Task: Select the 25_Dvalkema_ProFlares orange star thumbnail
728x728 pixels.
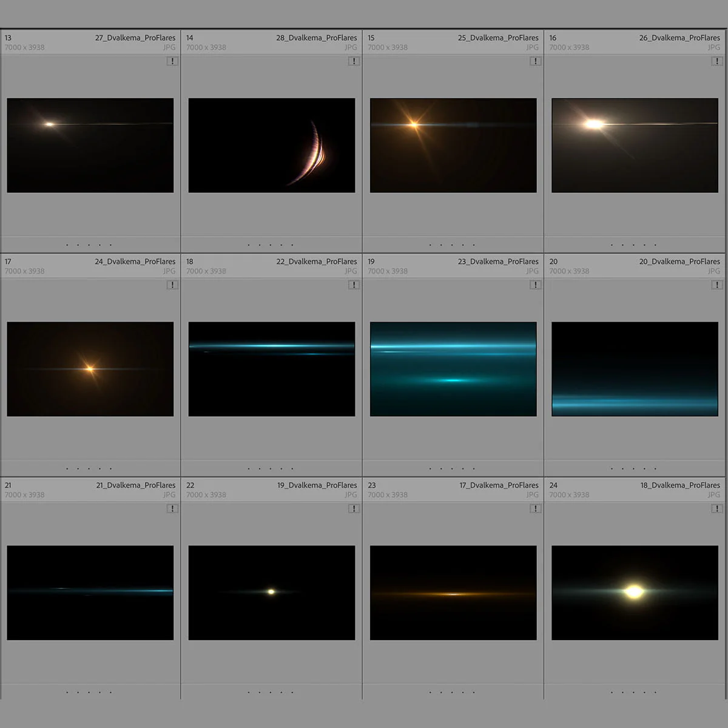Action: [x=453, y=146]
